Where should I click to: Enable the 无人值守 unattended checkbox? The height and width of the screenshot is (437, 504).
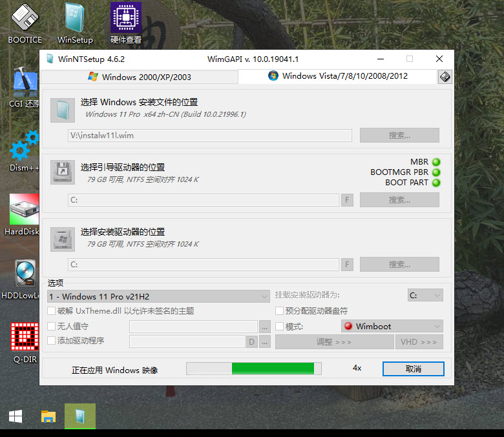point(52,326)
